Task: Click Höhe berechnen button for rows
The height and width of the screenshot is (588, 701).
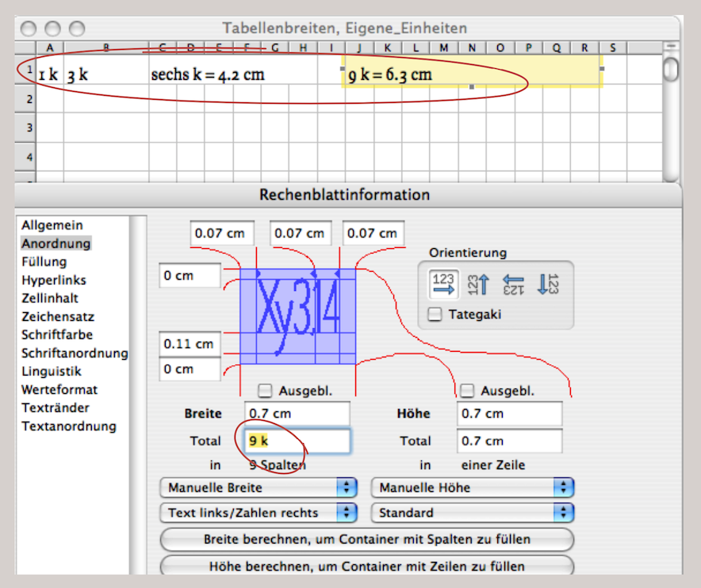Action: pos(366,566)
